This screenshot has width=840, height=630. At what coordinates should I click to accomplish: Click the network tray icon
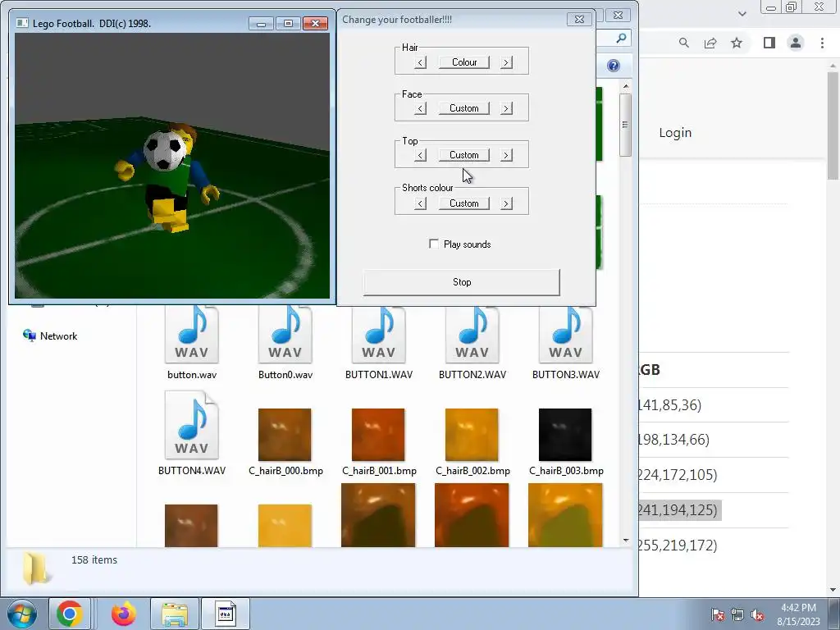click(737, 614)
